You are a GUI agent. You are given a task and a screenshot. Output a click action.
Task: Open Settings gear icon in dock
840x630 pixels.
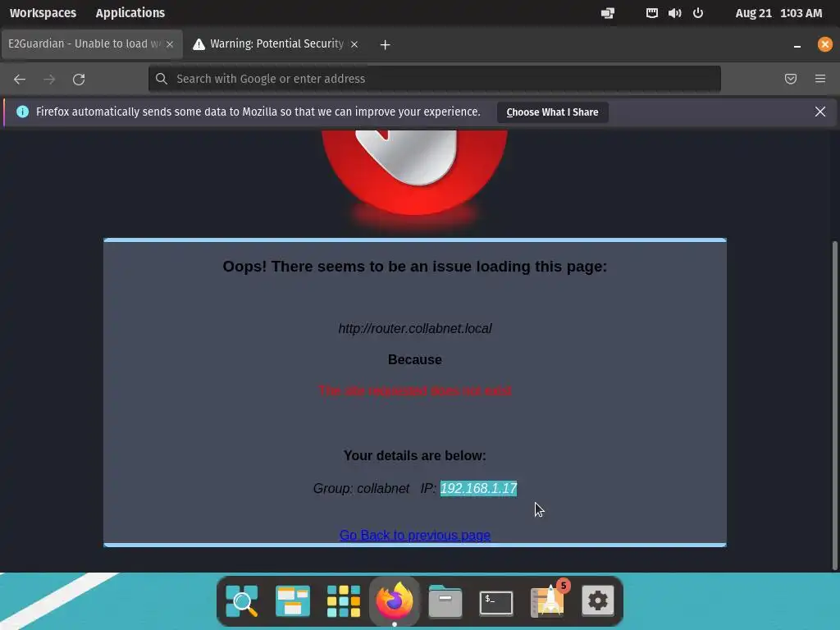coord(598,601)
